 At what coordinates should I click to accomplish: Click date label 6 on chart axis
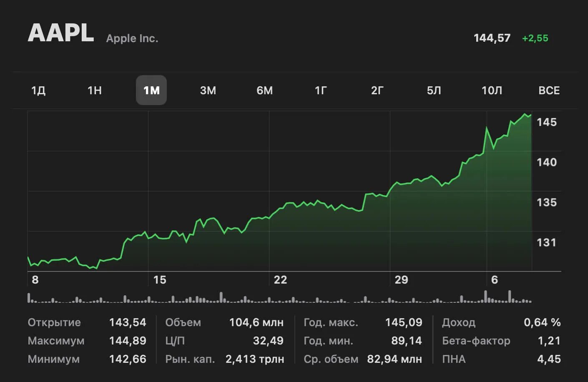coord(495,280)
